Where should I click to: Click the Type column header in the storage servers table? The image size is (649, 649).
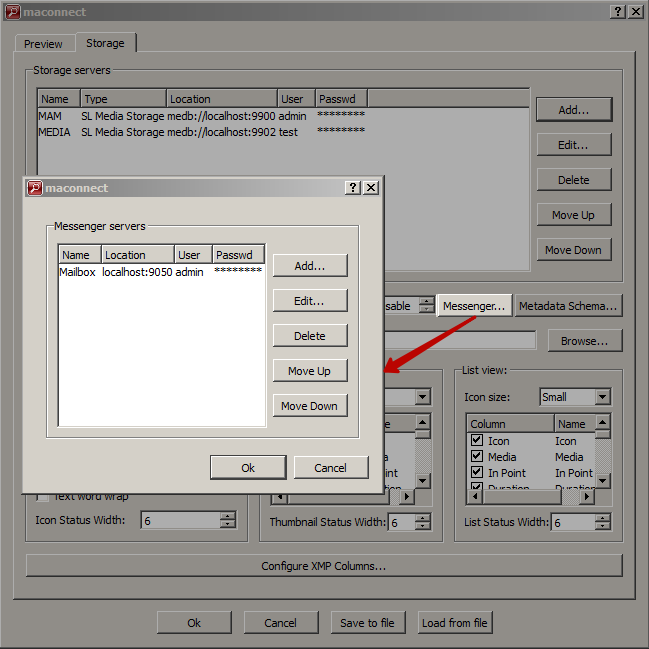124,99
